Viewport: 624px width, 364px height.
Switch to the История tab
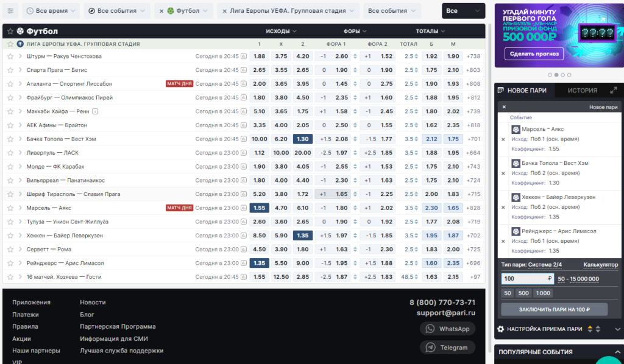[x=582, y=90]
